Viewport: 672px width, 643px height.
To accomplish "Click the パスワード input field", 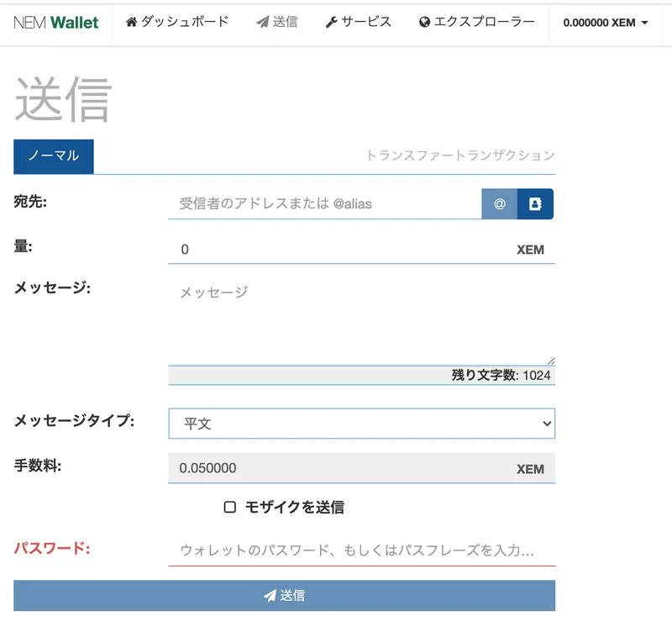I will pos(361,547).
